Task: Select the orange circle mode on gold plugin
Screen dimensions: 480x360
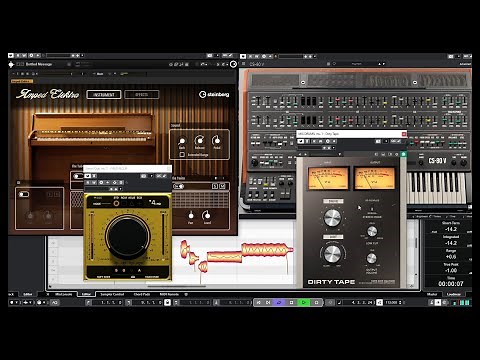Action: [116, 203]
